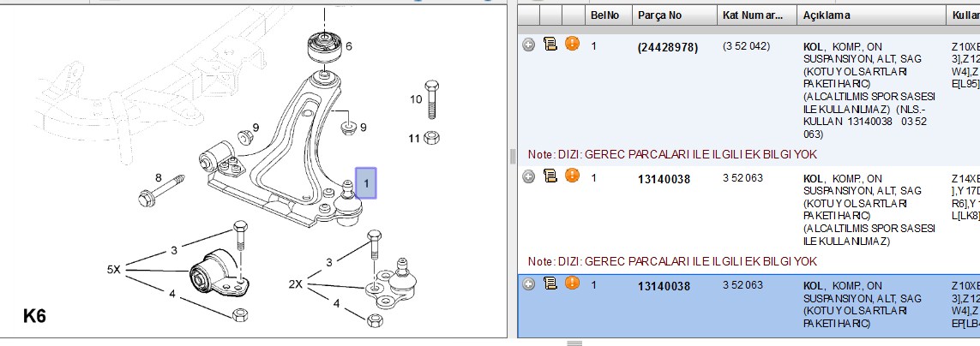Click callout number 8 bolt in diagram
Viewport: 980px width, 346px height.
pos(158,178)
